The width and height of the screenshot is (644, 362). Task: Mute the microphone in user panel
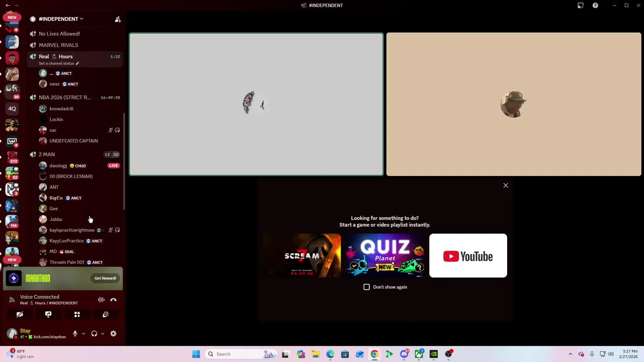point(75,333)
